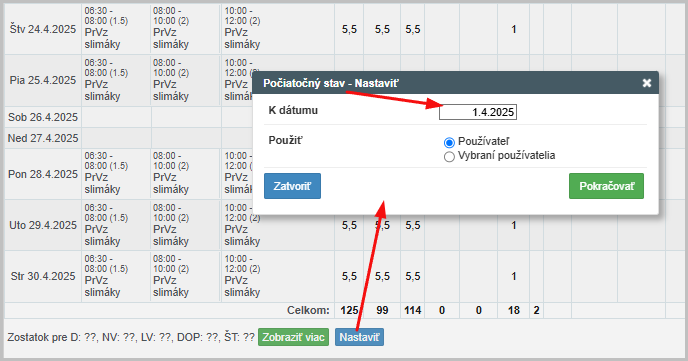Click the Pon 28.4.2025 date cell
The height and width of the screenshot is (361, 688).
[43, 174]
